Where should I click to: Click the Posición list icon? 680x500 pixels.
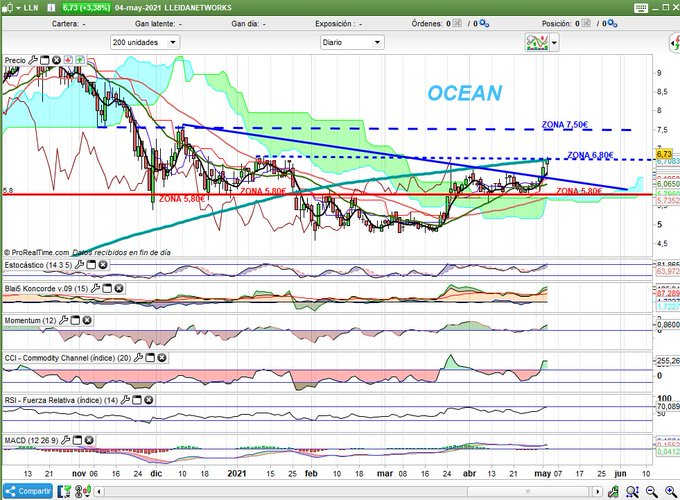586,23
